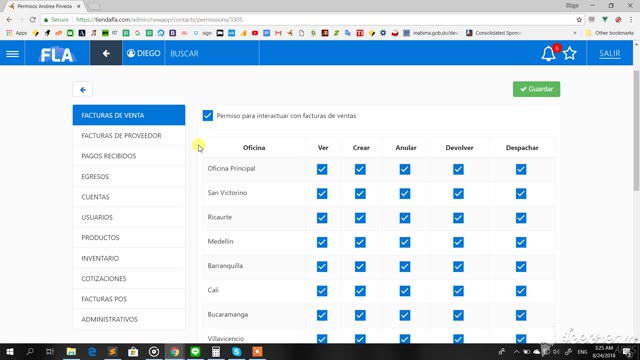Uncheck Anular for San Victorino

[405, 193]
